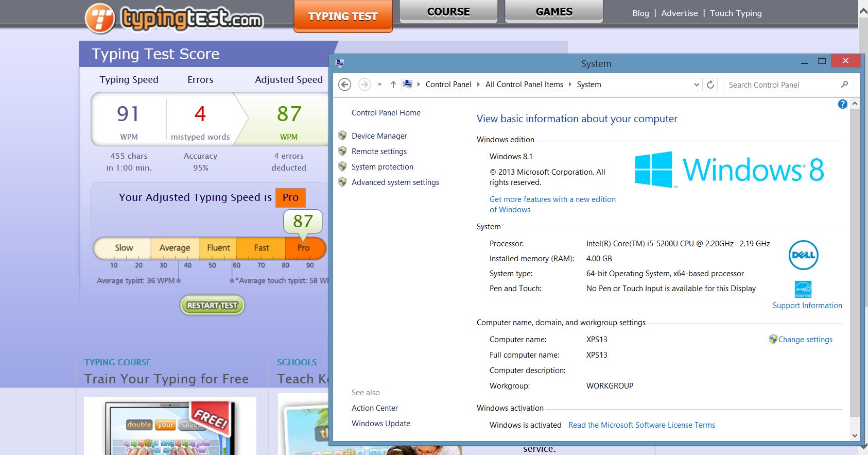Click the 87 WPM adjusted speed score
868x455 pixels.
[x=289, y=114]
